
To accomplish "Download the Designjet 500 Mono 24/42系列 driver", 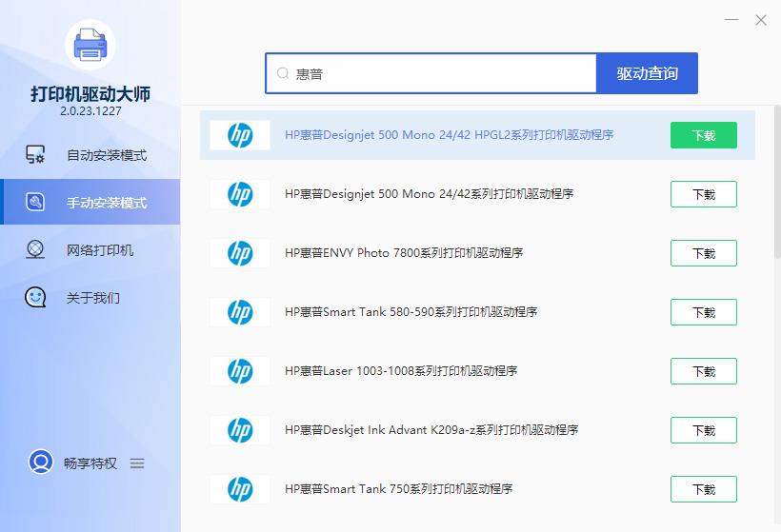I will click(x=704, y=194).
